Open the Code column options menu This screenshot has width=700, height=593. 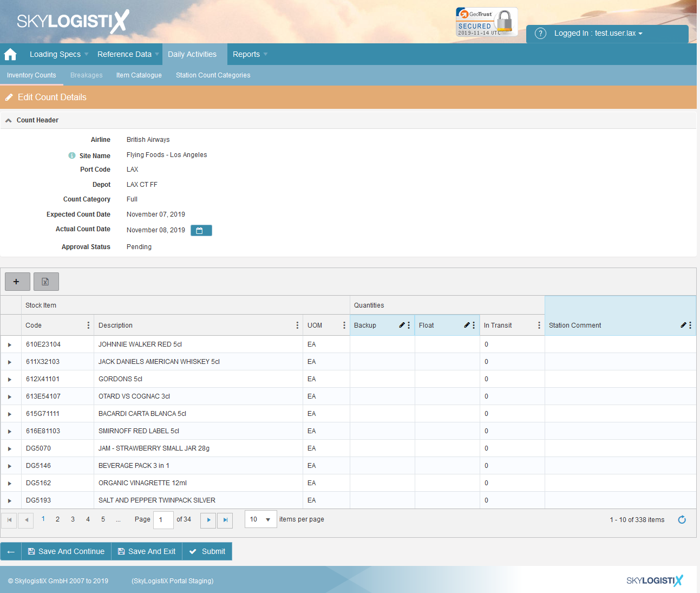tap(88, 325)
